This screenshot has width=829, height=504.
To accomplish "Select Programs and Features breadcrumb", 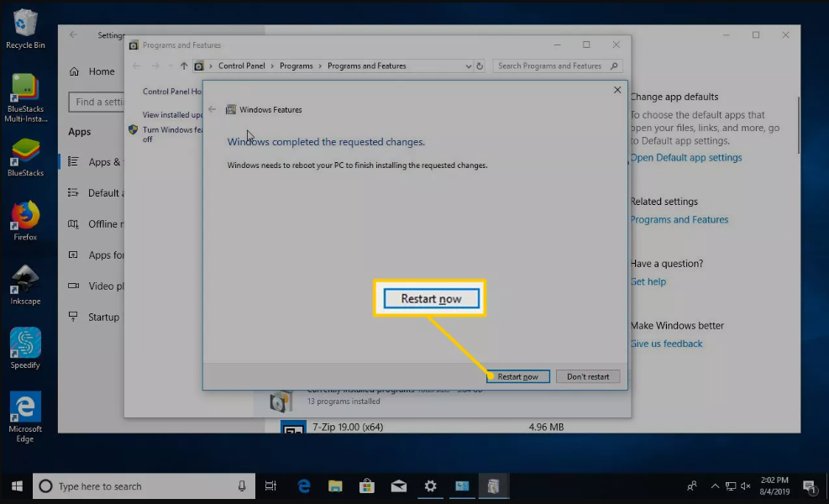I will (367, 66).
